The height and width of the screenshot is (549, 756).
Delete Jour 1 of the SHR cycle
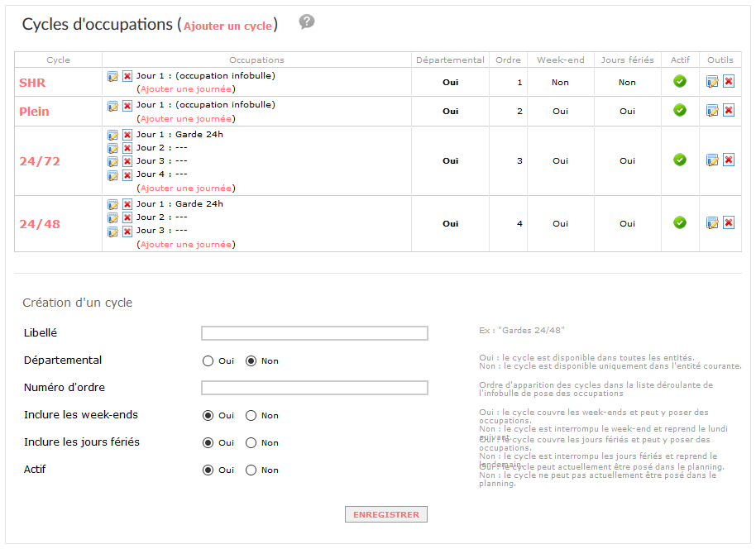(127, 76)
